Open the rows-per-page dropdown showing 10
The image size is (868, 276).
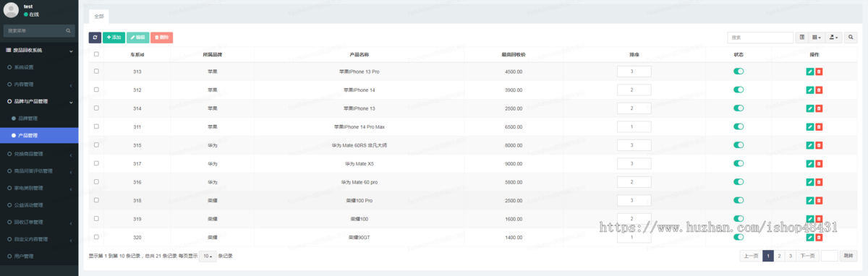click(208, 256)
